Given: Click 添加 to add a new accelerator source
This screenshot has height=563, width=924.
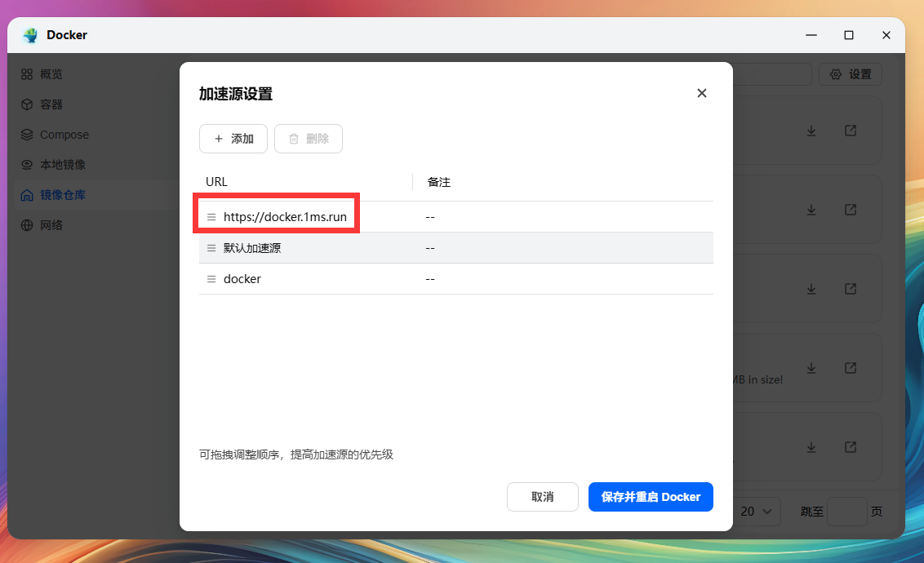Looking at the screenshot, I should (x=233, y=139).
